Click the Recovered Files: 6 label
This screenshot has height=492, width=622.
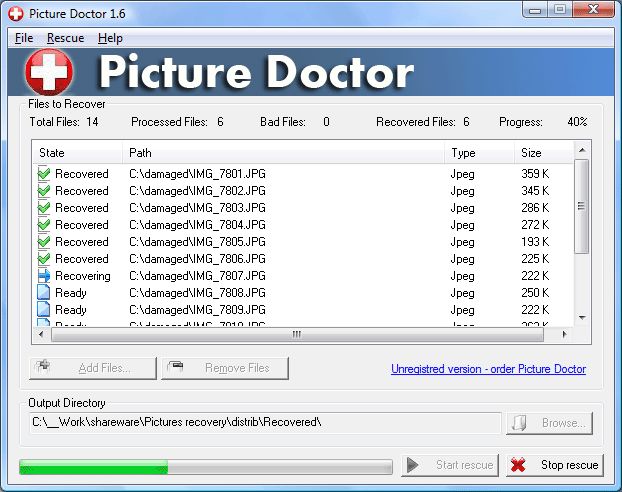coord(423,122)
